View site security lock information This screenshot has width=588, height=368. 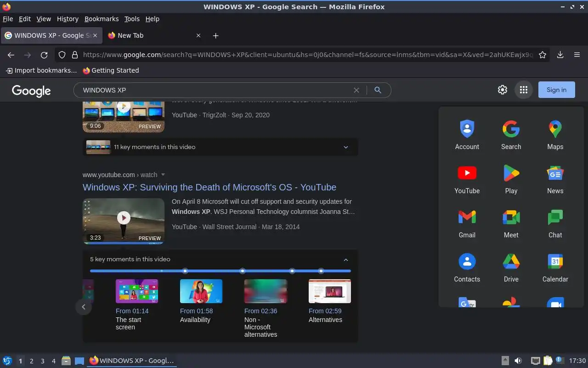75,55
